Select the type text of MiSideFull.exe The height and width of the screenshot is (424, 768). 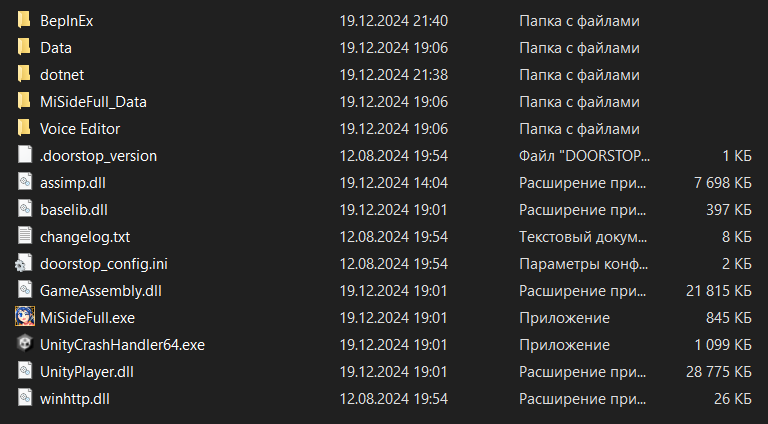(564, 317)
